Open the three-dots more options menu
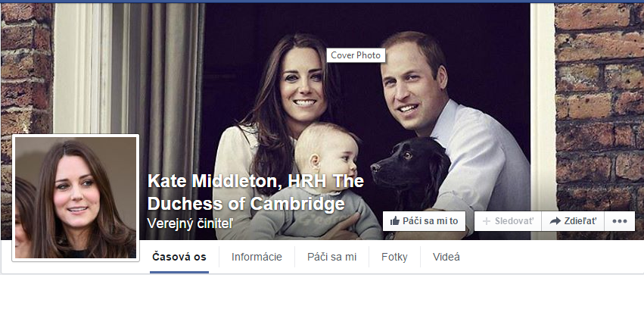Screen dimensions: 644x331 point(619,221)
